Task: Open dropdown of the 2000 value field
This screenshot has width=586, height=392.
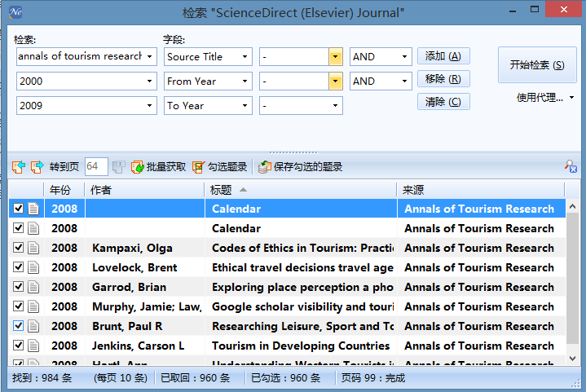Action: 149,81
